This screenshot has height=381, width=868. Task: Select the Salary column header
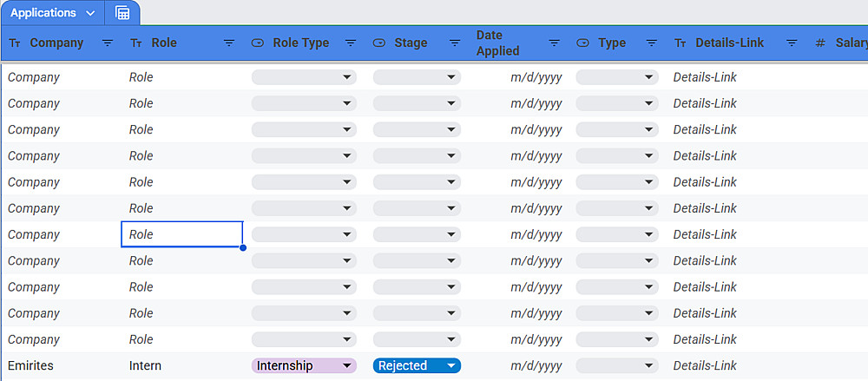(x=851, y=43)
